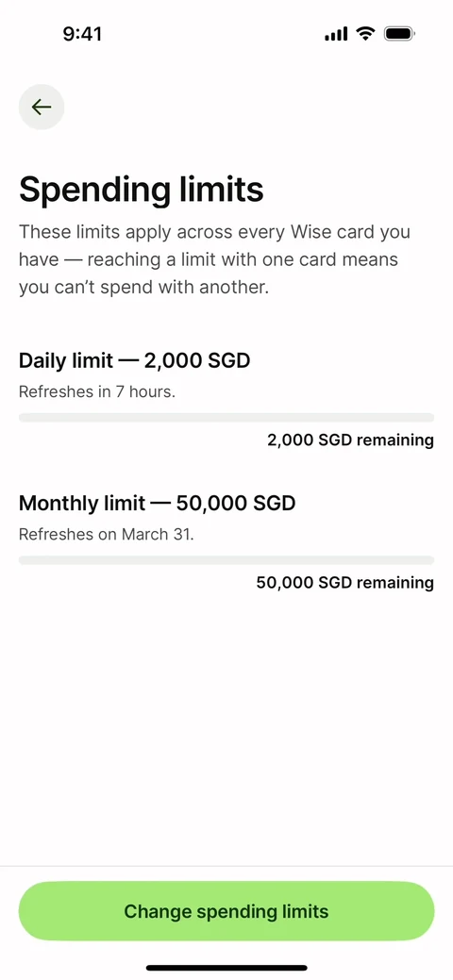The width and height of the screenshot is (453, 980).
Task: Click the Spending limits page heading
Action: pos(142,189)
